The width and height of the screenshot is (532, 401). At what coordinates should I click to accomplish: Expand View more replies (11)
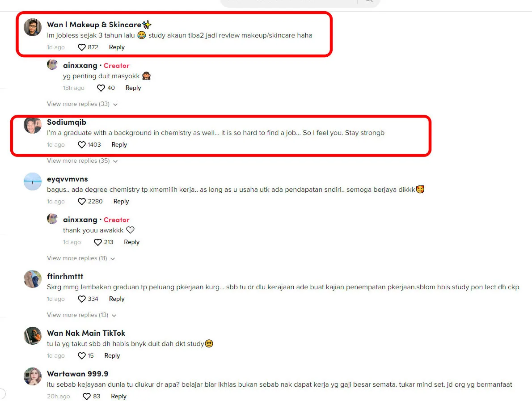coord(81,258)
